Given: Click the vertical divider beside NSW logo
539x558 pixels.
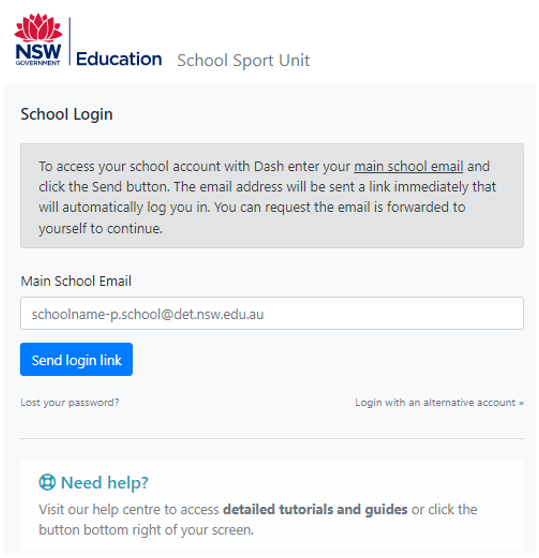Looking at the screenshot, I should click(69, 41).
